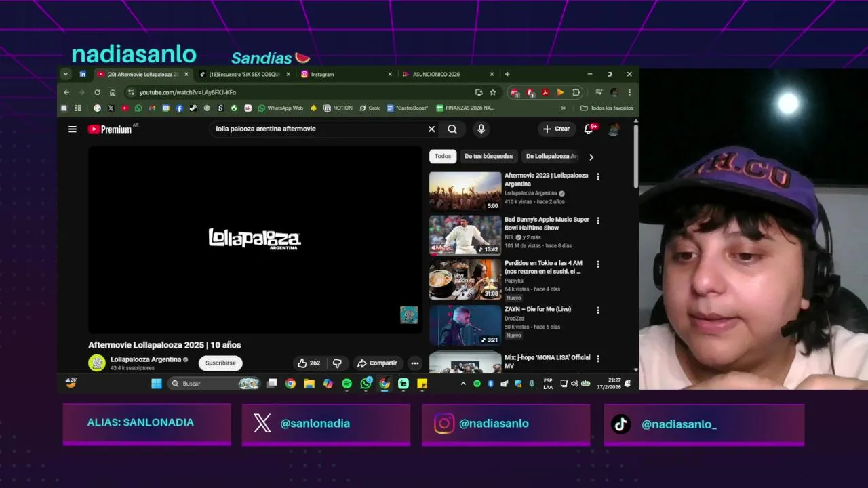
Task: Open Spotify from taskbar
Action: pyautogui.click(x=347, y=384)
